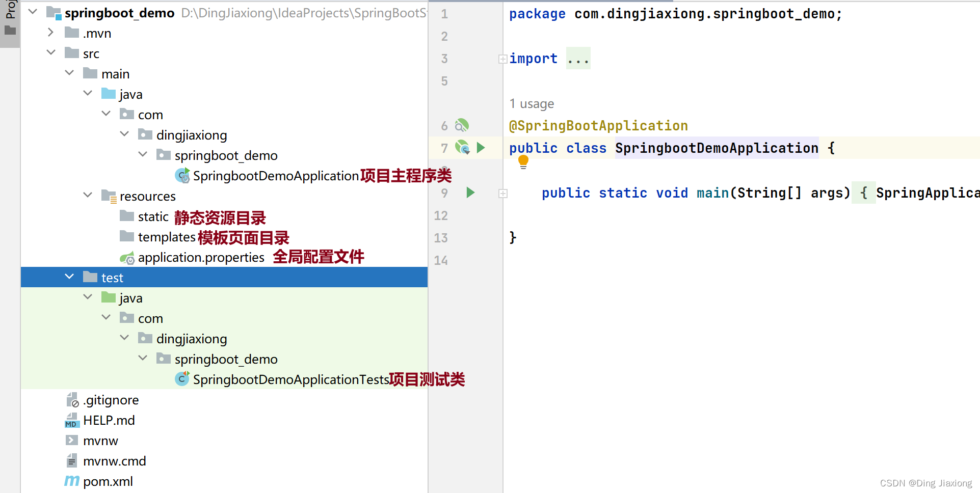The width and height of the screenshot is (980, 493).
Task: Collapse the src folder chevron
Action: [x=51, y=52]
